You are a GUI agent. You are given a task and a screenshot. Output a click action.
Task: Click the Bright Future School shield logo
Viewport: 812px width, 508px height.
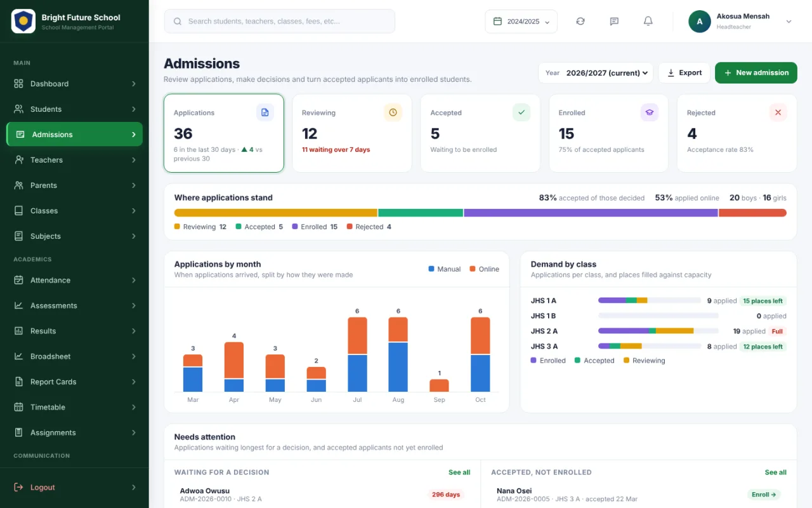(23, 22)
